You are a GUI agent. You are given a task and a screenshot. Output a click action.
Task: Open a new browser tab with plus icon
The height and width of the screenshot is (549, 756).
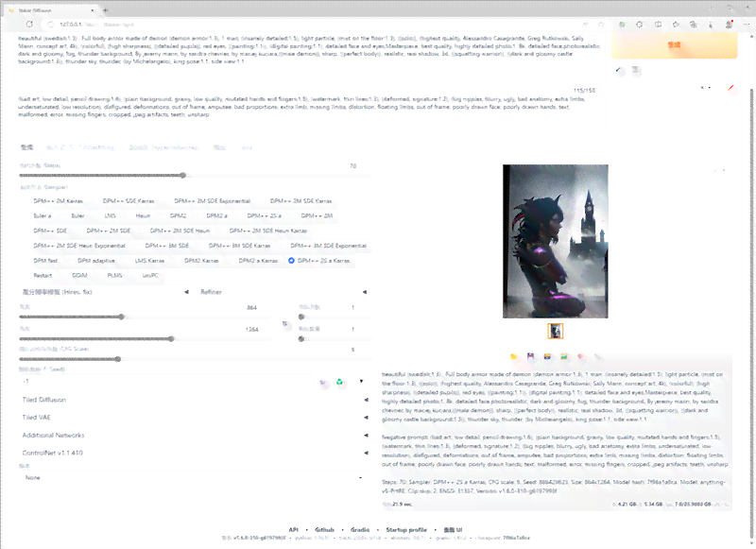106,9
